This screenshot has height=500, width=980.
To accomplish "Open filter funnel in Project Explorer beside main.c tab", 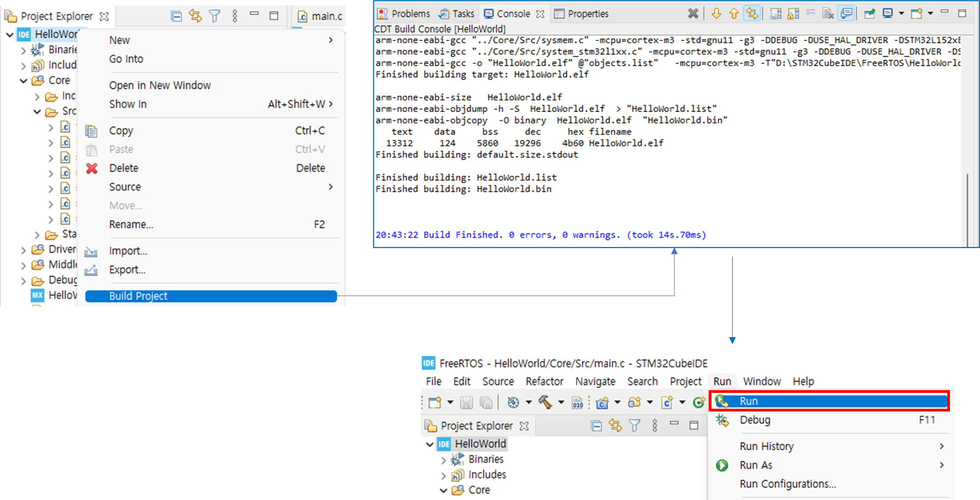I will tap(215, 16).
